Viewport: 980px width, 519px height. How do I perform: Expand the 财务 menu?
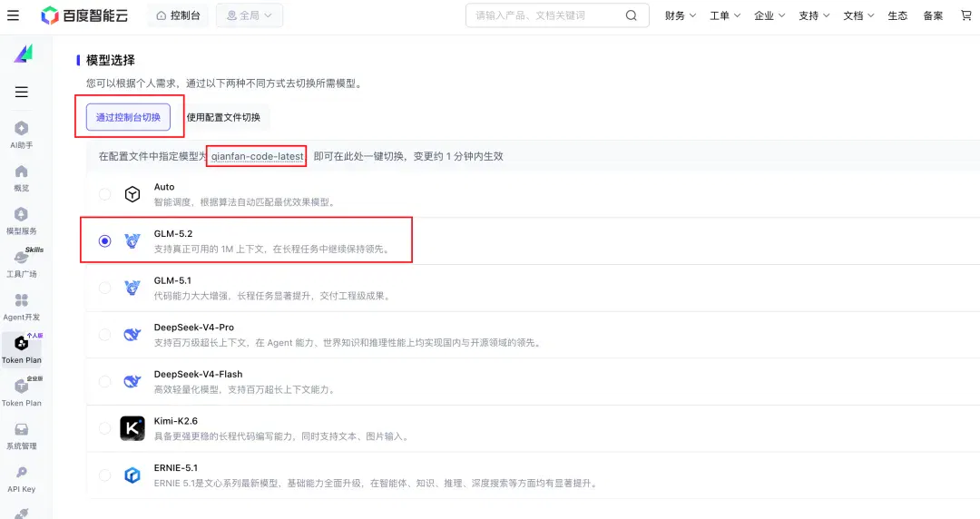click(x=680, y=15)
